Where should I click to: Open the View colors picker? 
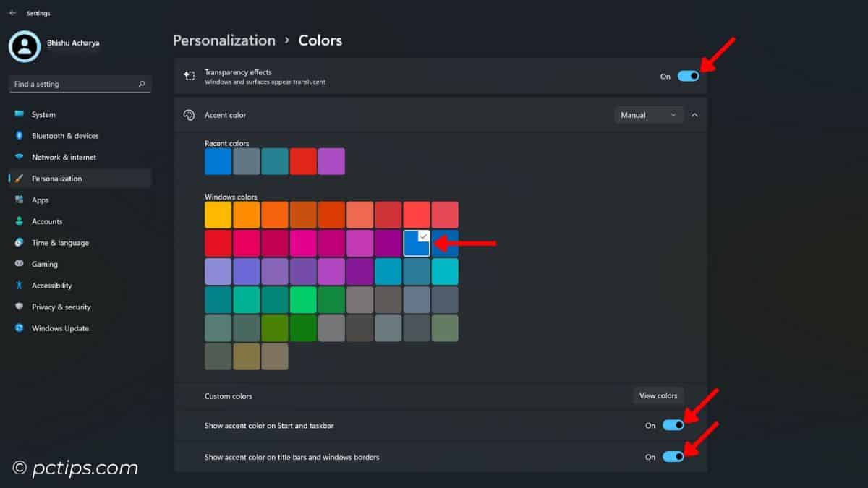pyautogui.click(x=658, y=395)
